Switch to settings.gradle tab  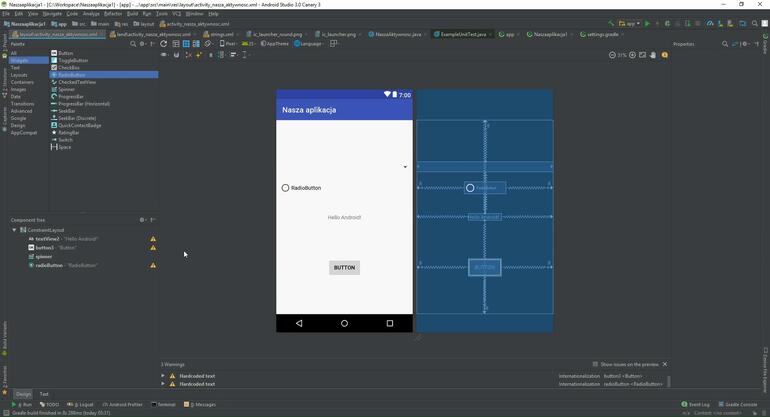pos(602,34)
